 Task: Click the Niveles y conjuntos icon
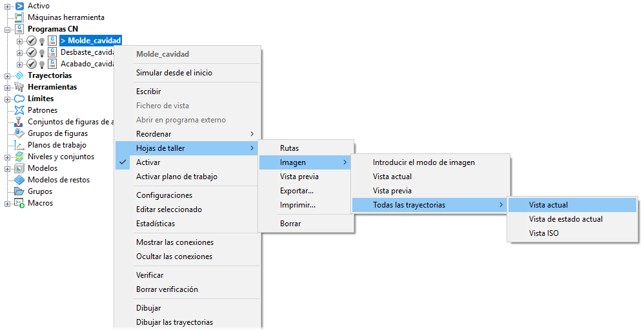tap(19, 157)
